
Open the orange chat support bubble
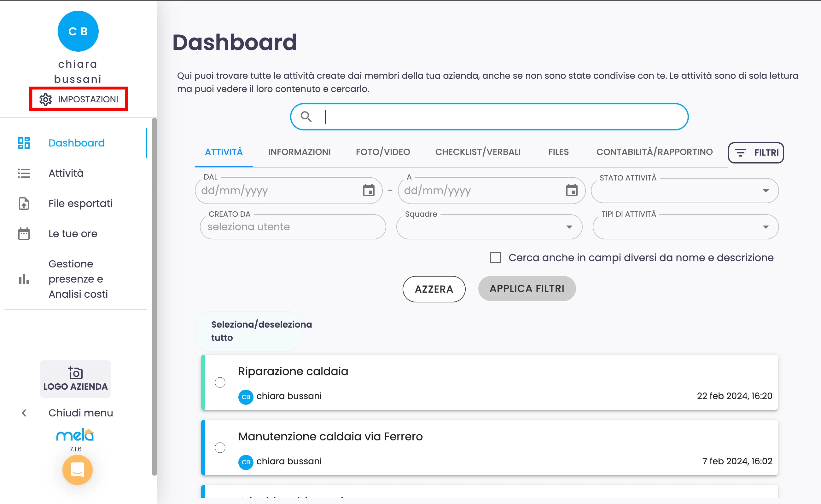[77, 470]
